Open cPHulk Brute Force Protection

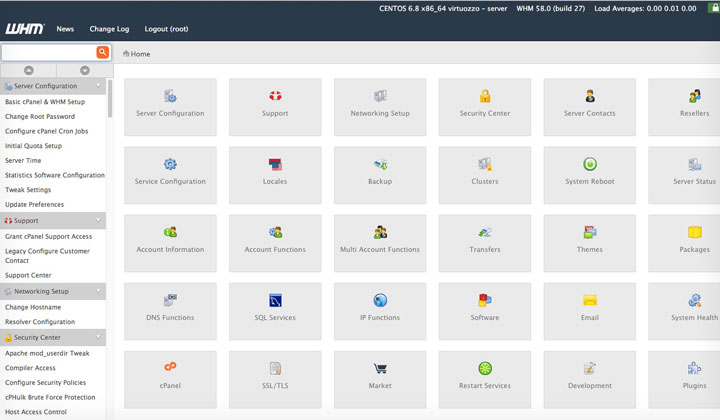(x=50, y=398)
